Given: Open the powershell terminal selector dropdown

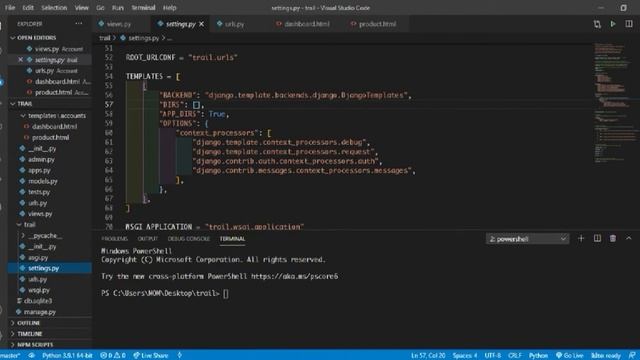Looking at the screenshot, I should tap(527, 239).
